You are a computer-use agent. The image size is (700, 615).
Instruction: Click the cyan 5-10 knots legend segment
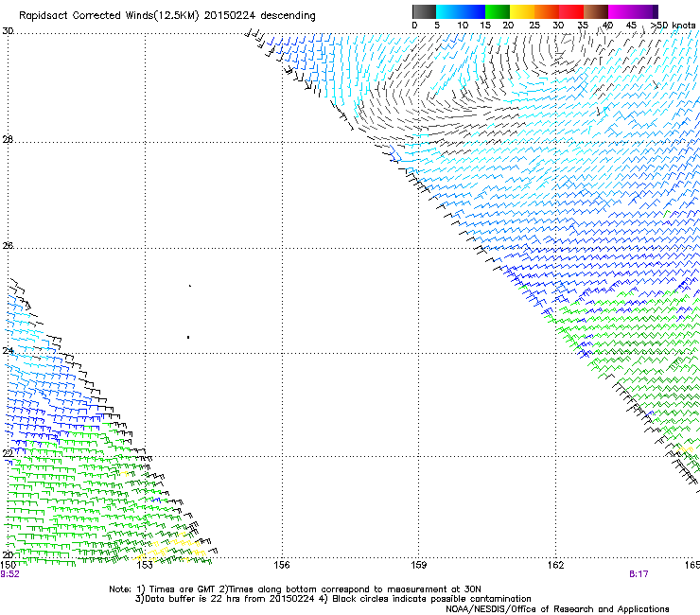448,11
